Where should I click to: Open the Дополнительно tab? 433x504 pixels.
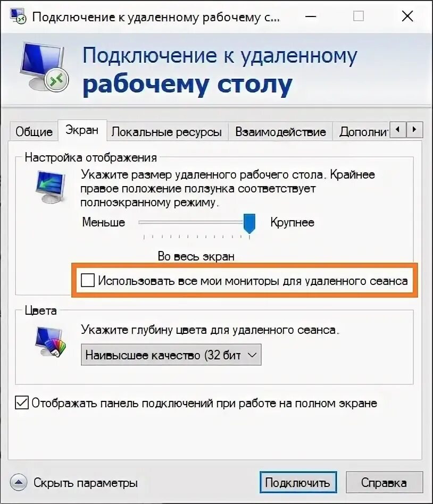[361, 131]
